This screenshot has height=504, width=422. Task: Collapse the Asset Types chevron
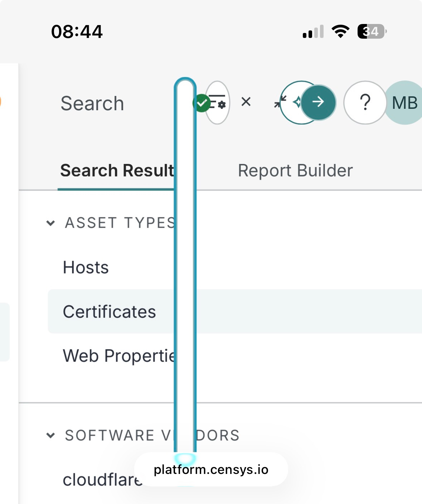coord(51,223)
